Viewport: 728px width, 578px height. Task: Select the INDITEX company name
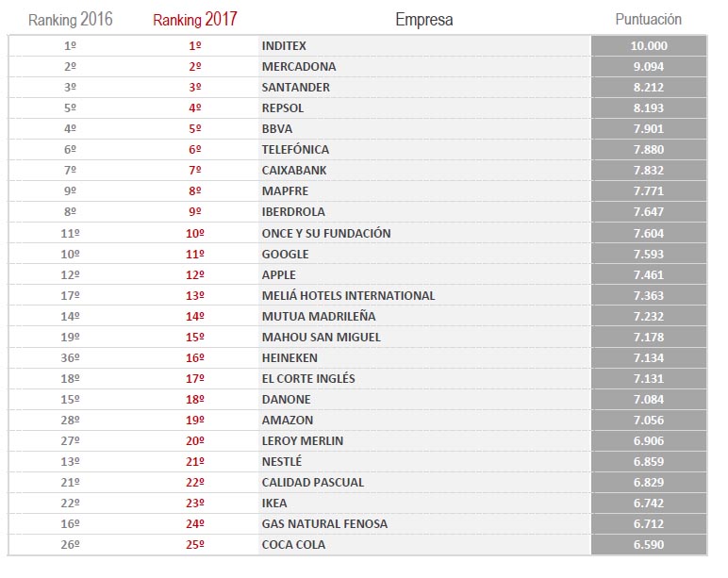click(x=284, y=46)
